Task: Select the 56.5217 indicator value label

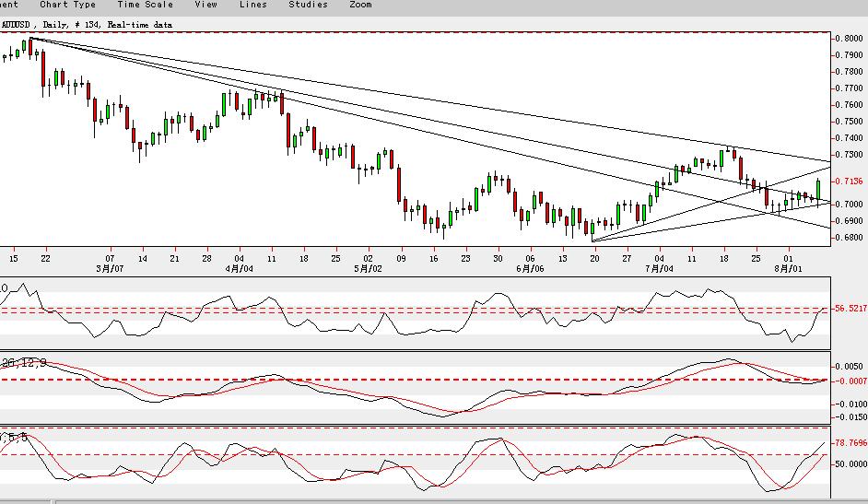Action: tap(850, 309)
